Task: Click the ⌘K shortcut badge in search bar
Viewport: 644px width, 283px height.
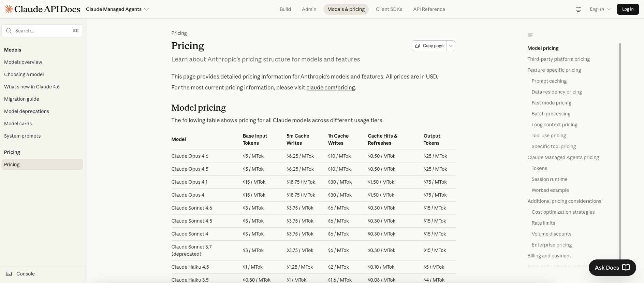Action: [x=75, y=30]
